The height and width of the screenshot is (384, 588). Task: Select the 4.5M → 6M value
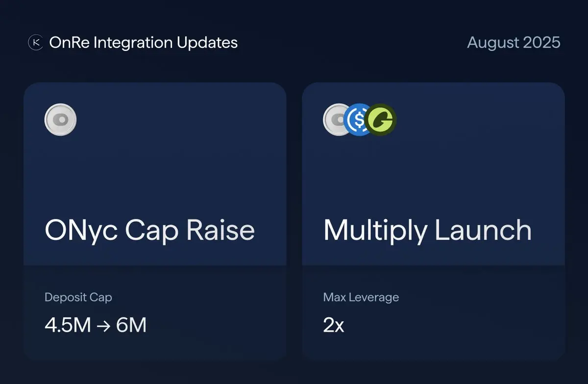(x=96, y=325)
